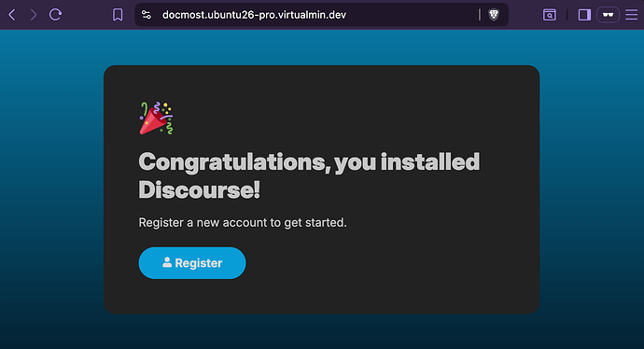Toggle the browser sidebar panel
Image resolution: width=644 pixels, height=349 pixels.
pyautogui.click(x=584, y=15)
